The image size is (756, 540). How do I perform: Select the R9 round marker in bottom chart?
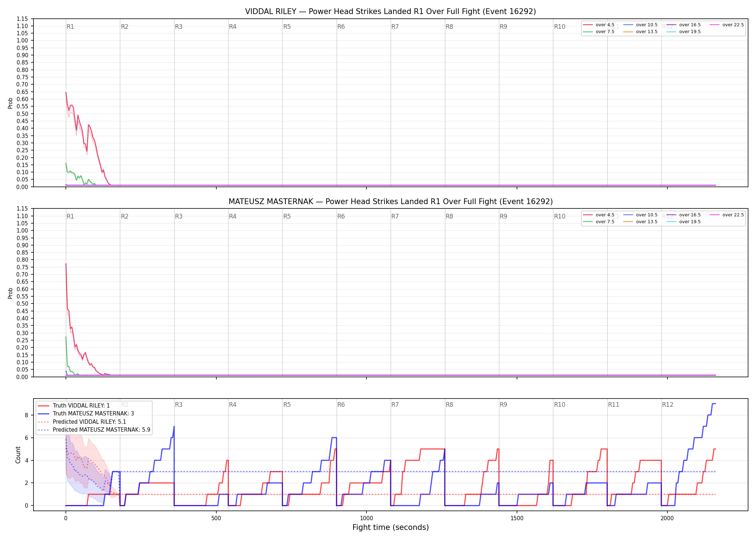(x=503, y=405)
